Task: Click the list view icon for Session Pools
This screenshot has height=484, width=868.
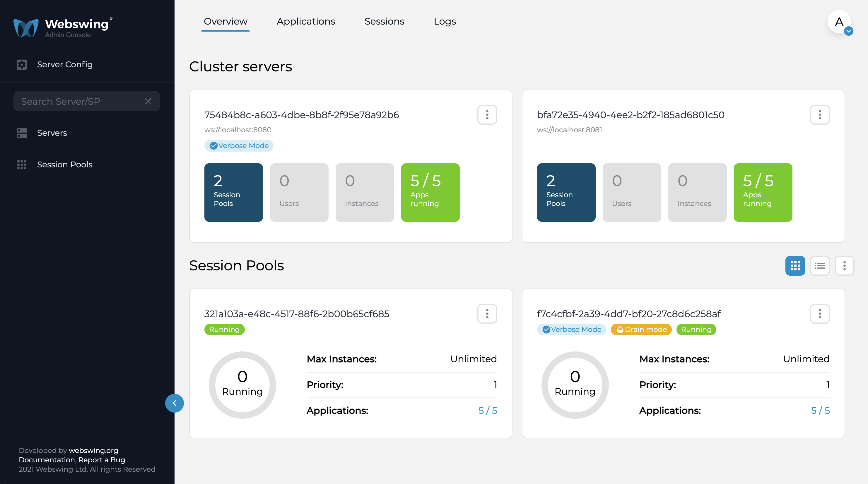Action: [x=820, y=265]
